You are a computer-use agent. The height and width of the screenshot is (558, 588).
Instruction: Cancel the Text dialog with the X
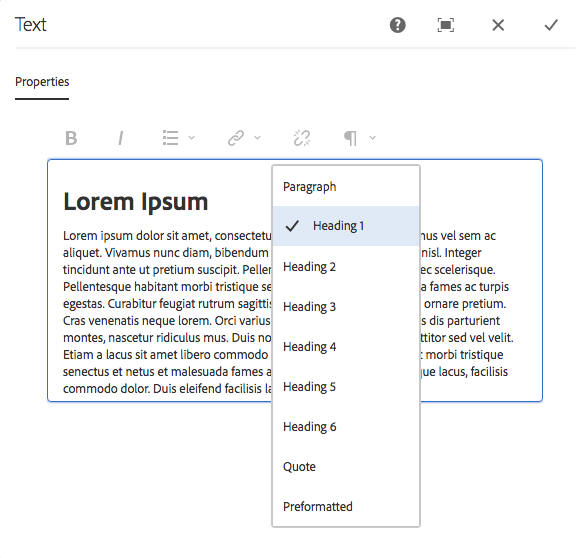coord(498,25)
